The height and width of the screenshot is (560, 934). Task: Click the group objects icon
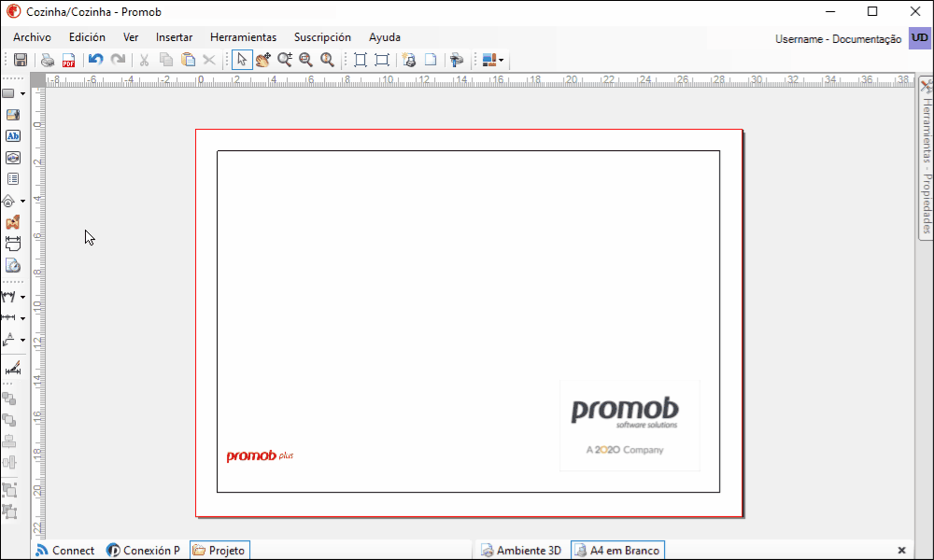(x=9, y=490)
